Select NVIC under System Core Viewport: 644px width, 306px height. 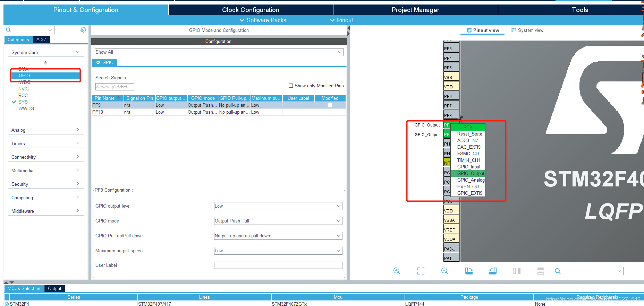click(24, 89)
